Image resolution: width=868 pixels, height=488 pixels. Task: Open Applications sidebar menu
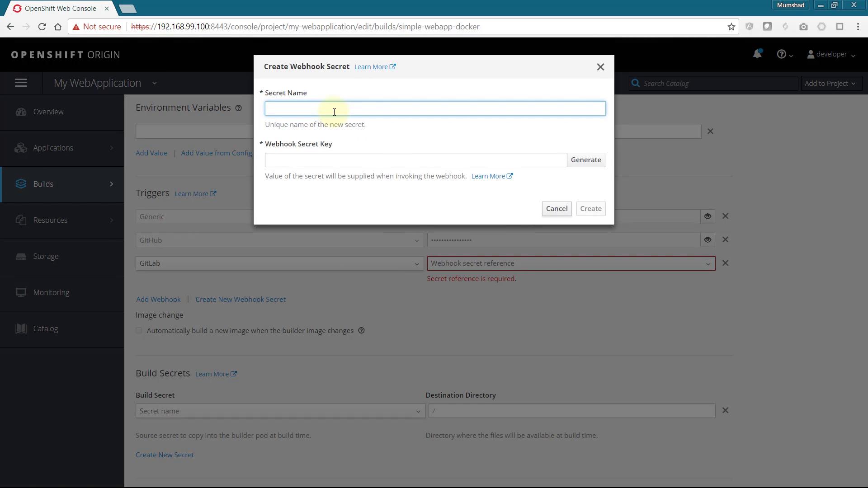coord(62,148)
